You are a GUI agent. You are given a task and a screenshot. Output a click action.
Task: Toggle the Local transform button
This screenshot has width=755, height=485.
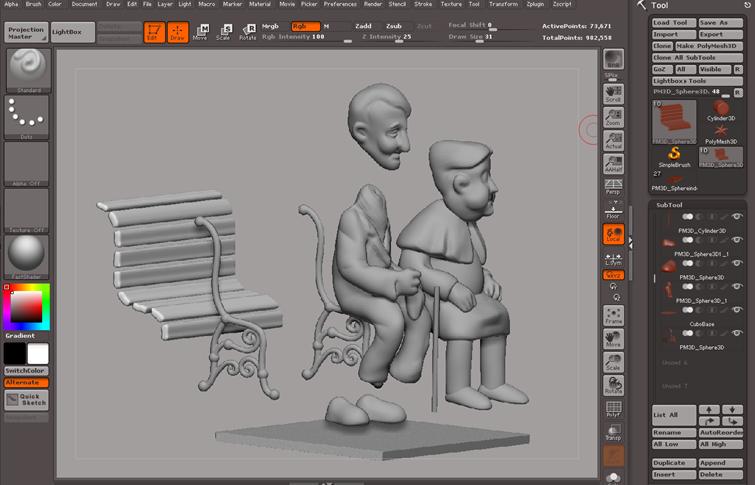(x=613, y=234)
